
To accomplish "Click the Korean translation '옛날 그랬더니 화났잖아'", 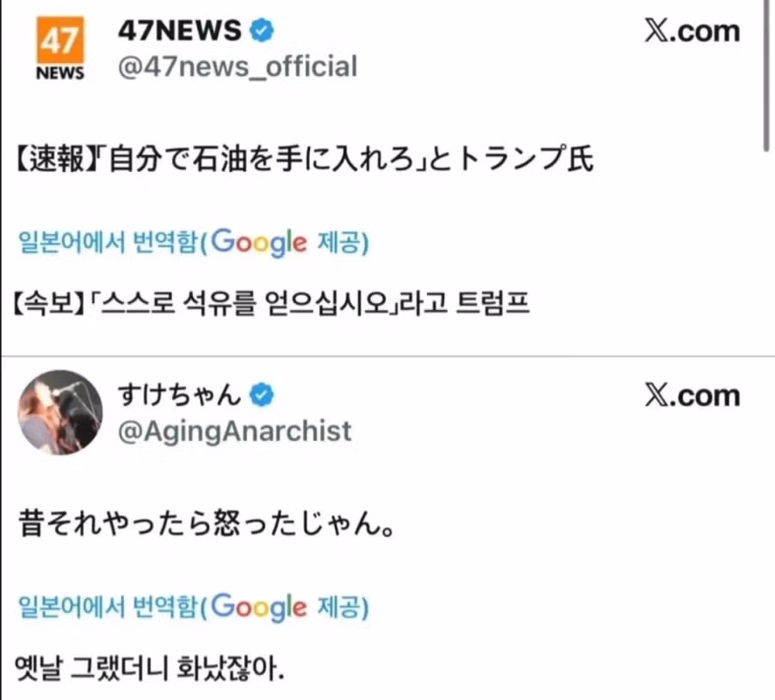I will [150, 668].
